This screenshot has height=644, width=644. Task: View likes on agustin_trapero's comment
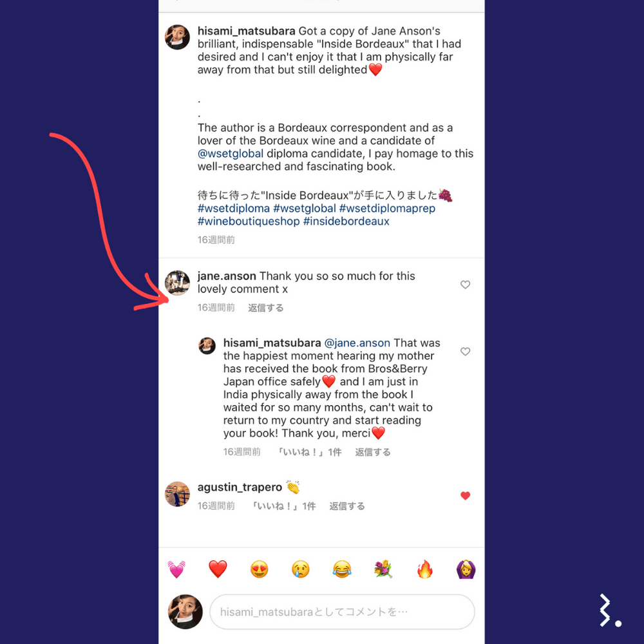284,506
